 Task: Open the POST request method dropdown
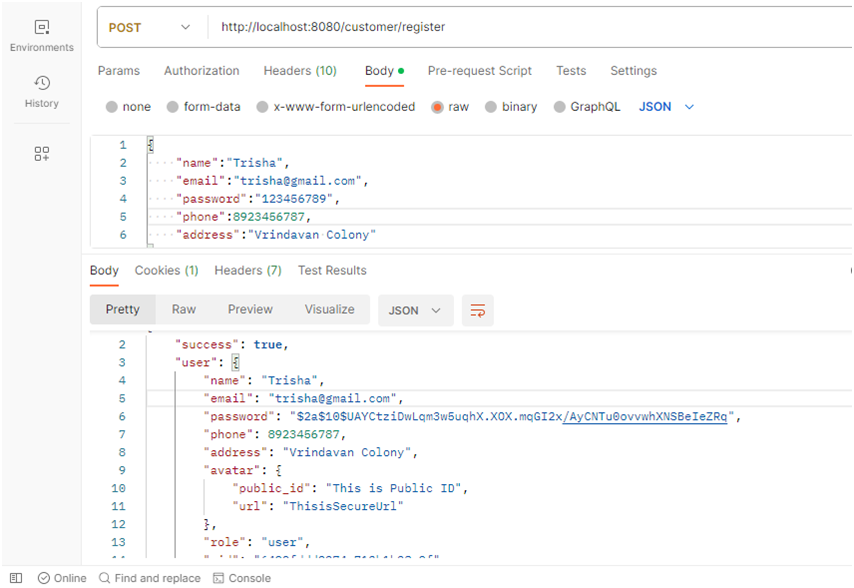point(150,27)
